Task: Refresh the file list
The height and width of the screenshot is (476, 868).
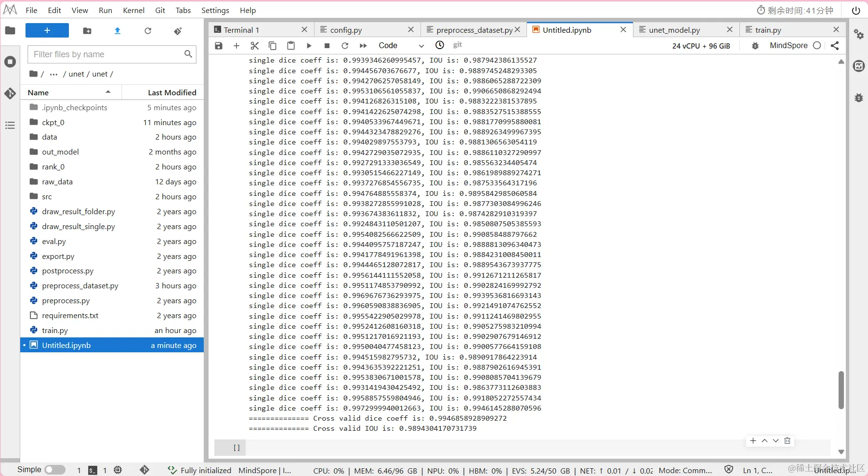Action: (x=148, y=31)
